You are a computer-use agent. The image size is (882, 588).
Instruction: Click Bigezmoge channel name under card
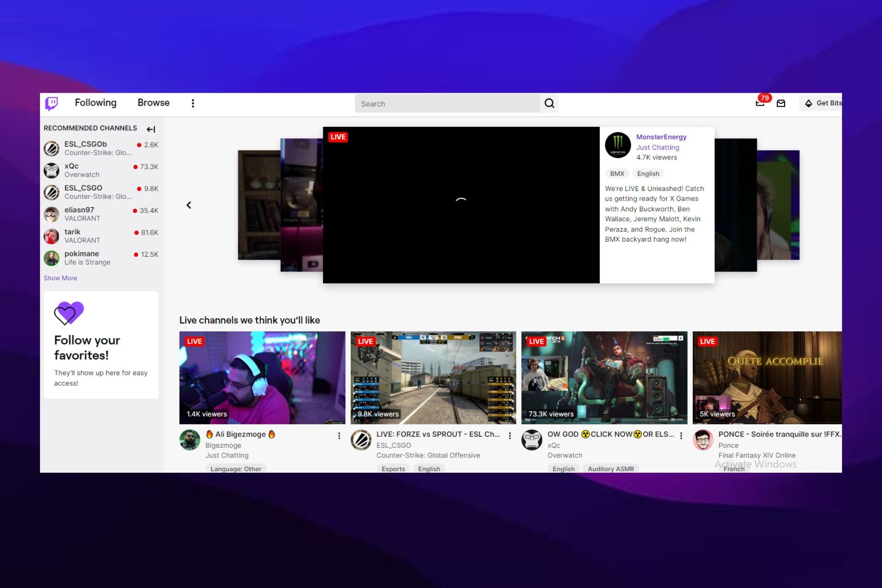pos(223,445)
